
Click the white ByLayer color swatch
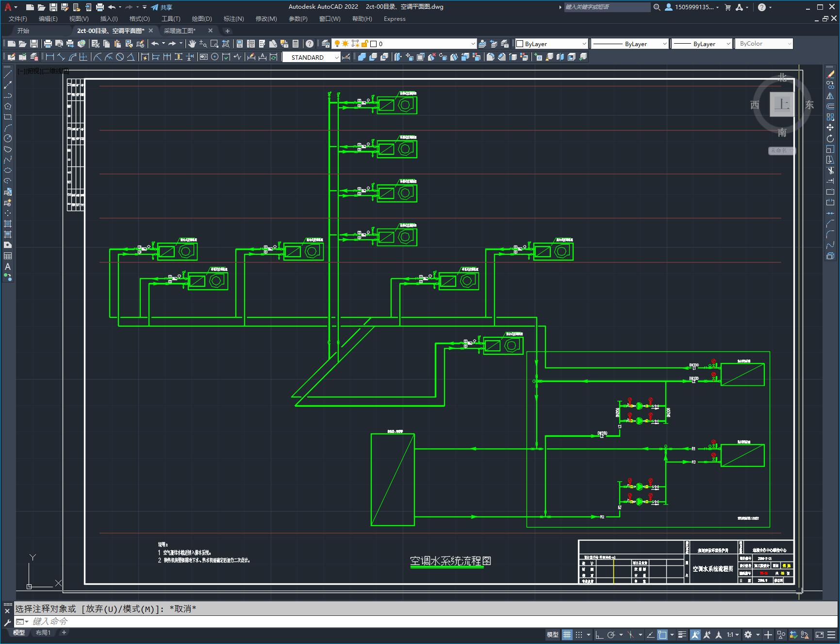(520, 44)
